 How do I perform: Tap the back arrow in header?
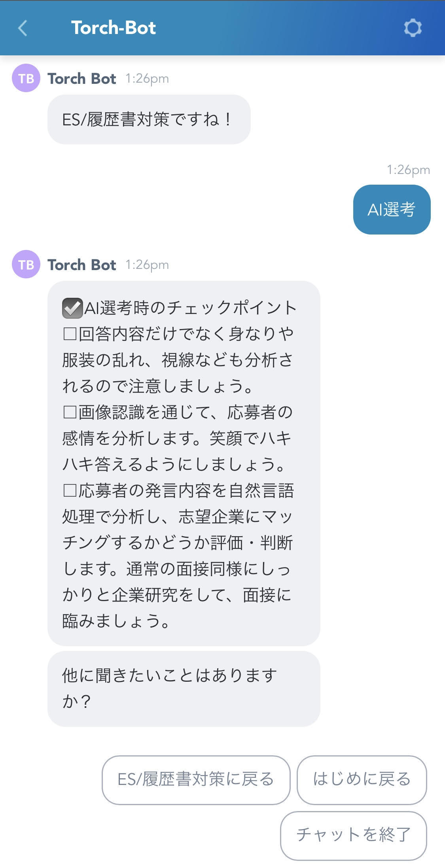(x=23, y=28)
